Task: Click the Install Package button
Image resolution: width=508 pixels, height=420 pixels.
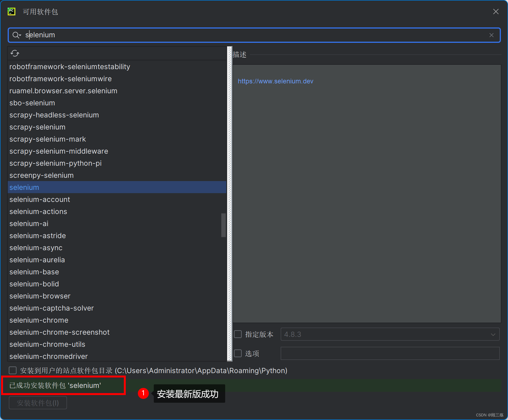Action: point(38,403)
